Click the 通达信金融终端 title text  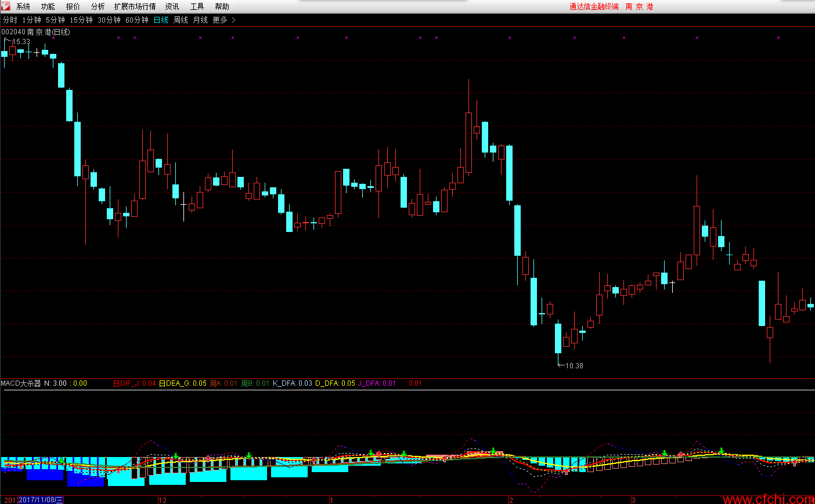click(594, 6)
